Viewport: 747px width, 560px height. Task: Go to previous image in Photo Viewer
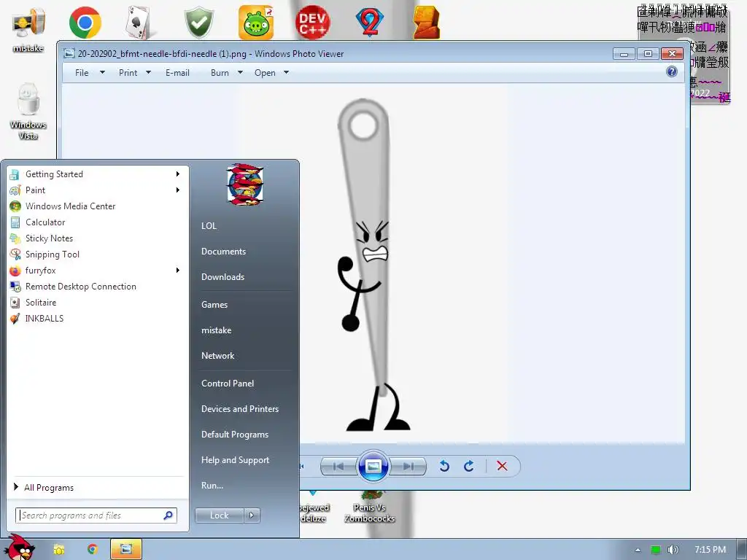(338, 466)
